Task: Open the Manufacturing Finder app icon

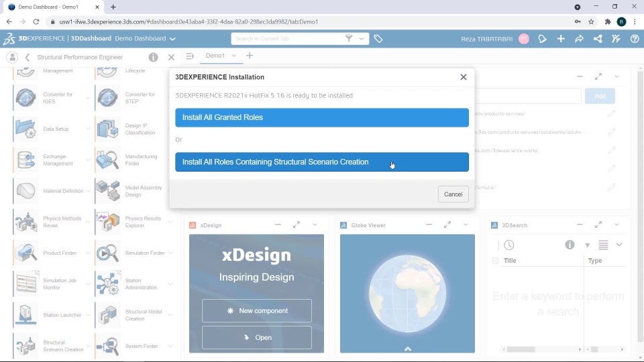Action: (107, 160)
